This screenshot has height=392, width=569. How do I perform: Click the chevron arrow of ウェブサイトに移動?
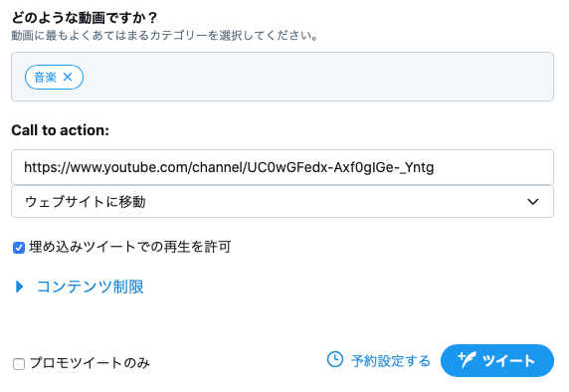[x=533, y=201]
